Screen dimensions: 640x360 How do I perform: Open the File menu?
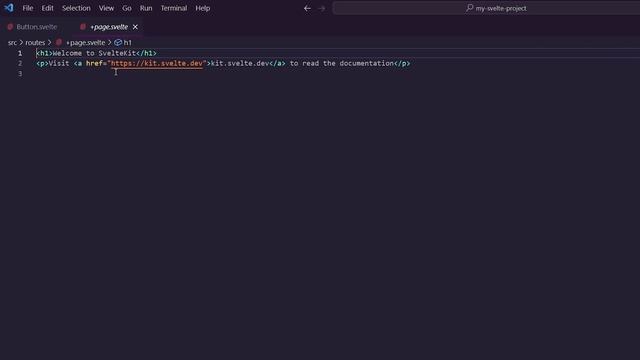point(28,8)
